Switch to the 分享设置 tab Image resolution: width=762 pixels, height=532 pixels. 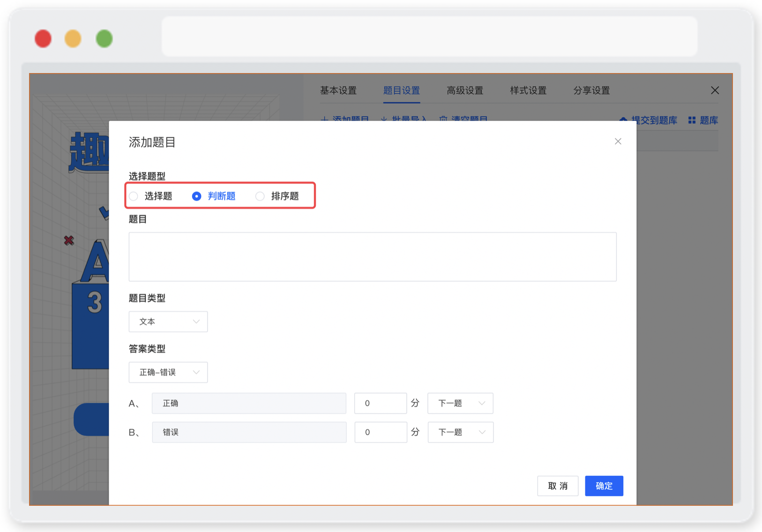[x=591, y=90]
